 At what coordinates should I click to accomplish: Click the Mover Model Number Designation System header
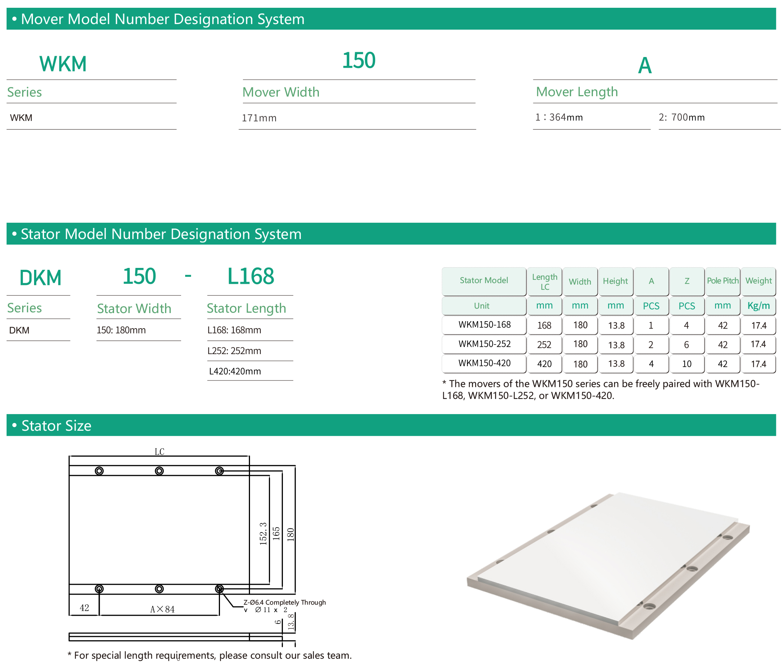pyautogui.click(x=163, y=19)
